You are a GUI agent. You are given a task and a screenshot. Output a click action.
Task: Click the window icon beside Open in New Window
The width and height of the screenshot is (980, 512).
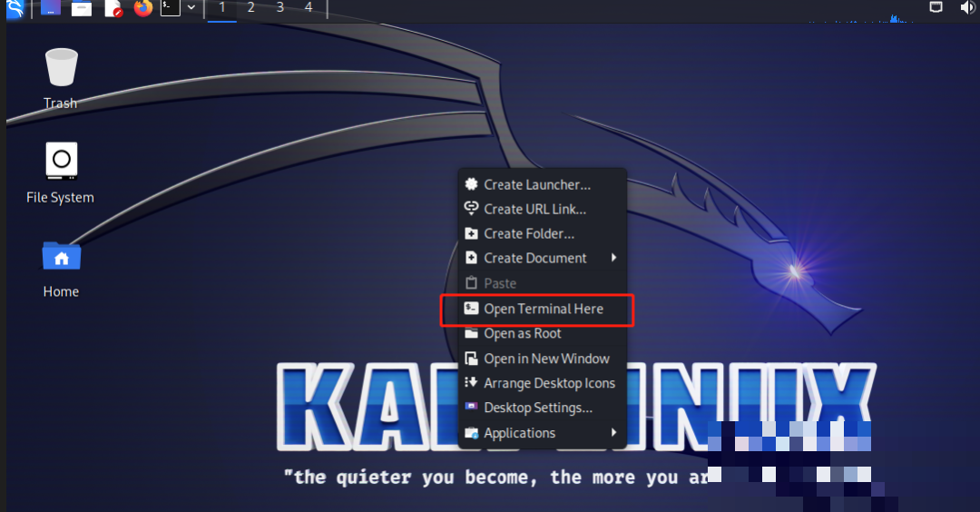click(x=471, y=359)
